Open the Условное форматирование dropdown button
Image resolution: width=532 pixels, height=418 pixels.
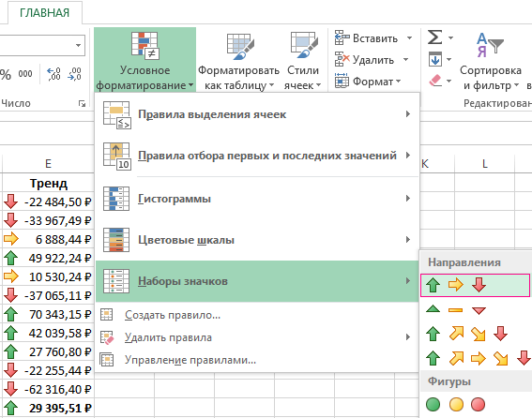click(144, 60)
